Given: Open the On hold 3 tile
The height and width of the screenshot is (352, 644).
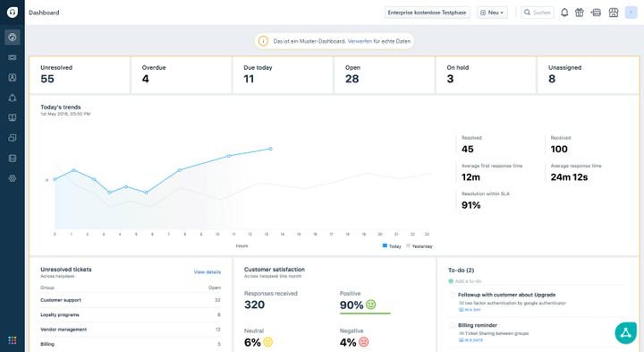Looking at the screenshot, I should [486, 75].
